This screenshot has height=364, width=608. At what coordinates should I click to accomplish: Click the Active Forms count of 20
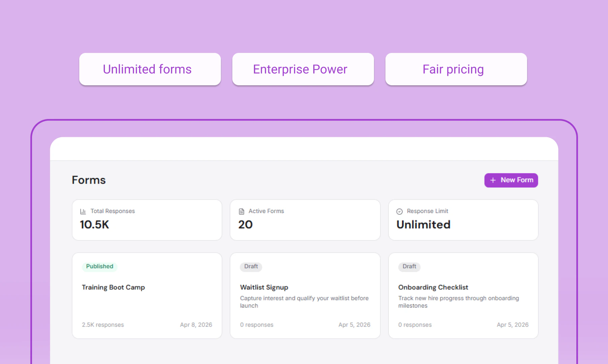coord(245,225)
